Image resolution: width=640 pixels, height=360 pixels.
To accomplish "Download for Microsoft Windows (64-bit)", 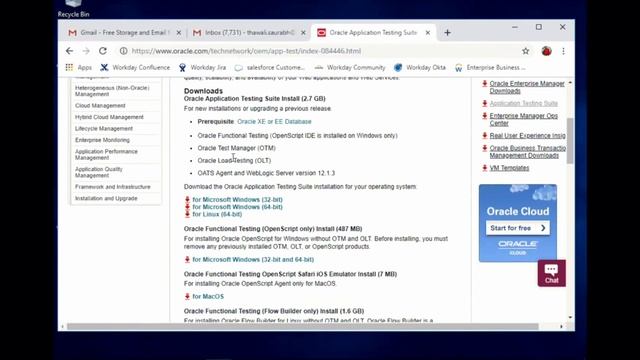I will [237, 207].
